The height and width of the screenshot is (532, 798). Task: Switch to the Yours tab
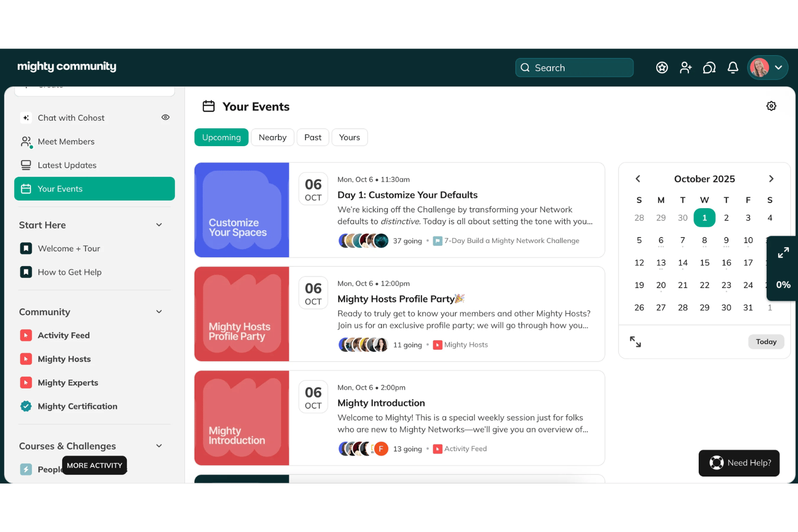pos(349,137)
